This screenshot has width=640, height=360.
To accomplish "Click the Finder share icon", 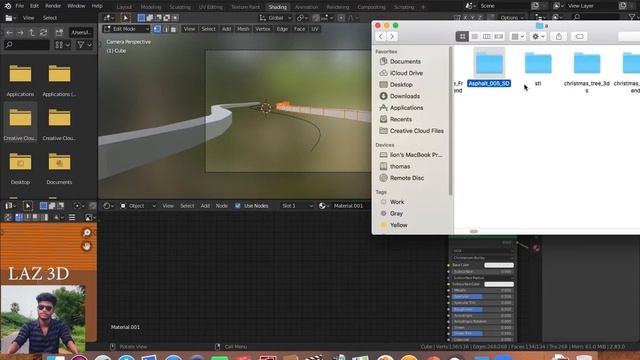I will 559,36.
